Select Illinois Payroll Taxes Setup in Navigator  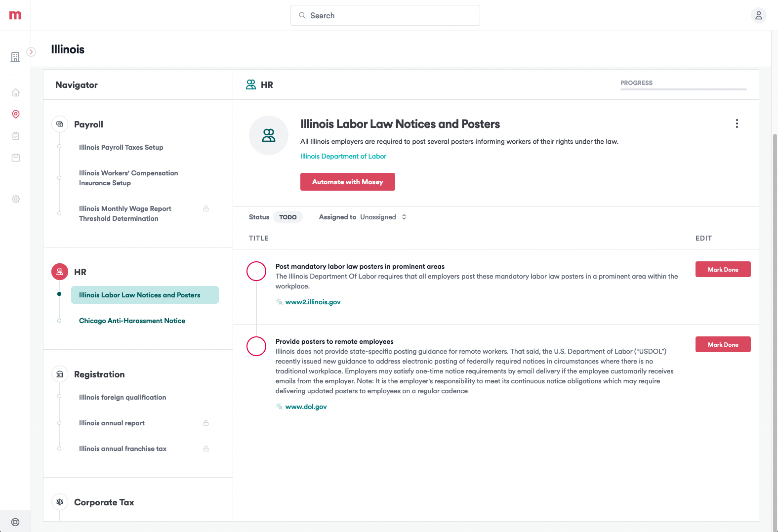coord(121,147)
